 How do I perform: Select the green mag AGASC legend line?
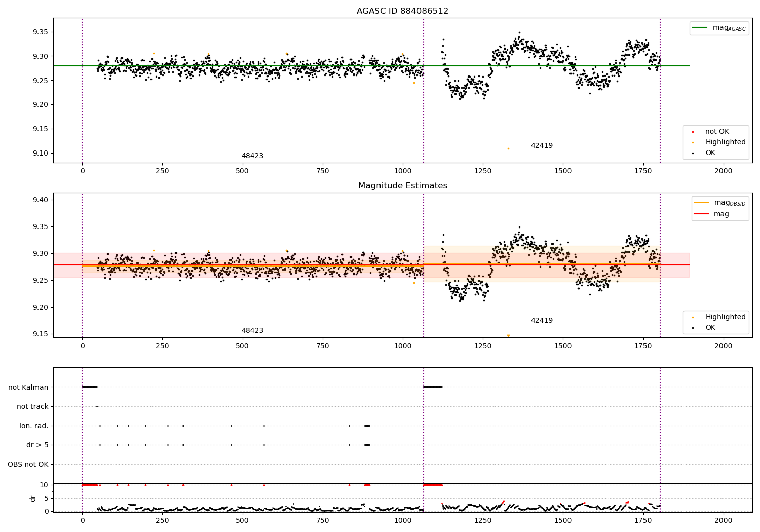[x=700, y=28]
